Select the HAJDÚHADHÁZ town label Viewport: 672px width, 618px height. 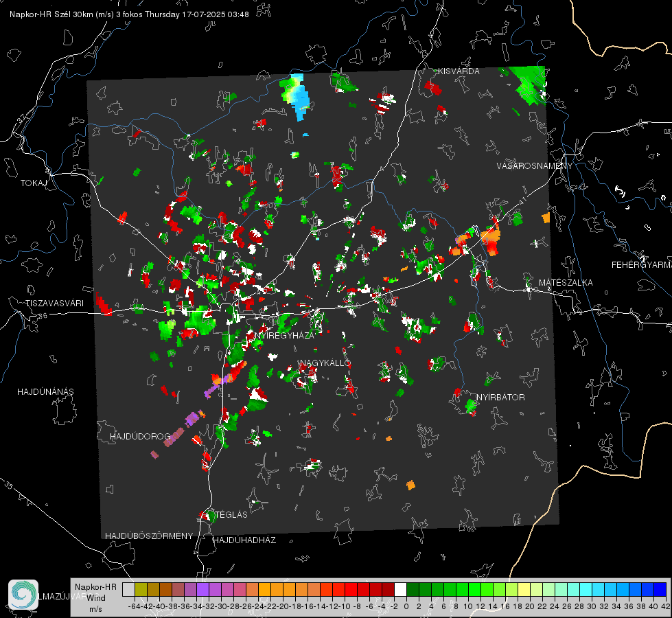click(244, 540)
